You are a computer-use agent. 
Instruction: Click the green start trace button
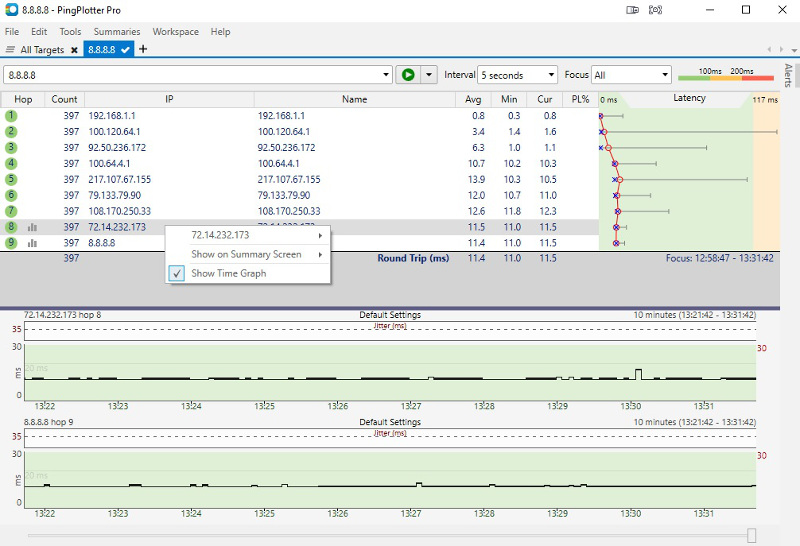(408, 75)
